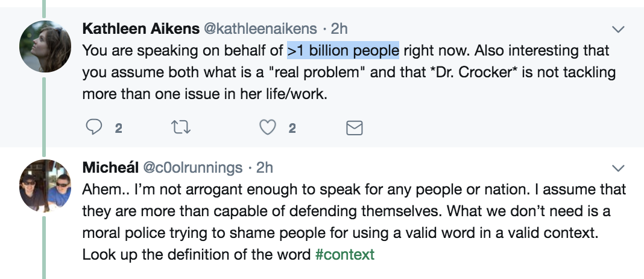Expand more options on Kathleen's tweet

click(618, 30)
